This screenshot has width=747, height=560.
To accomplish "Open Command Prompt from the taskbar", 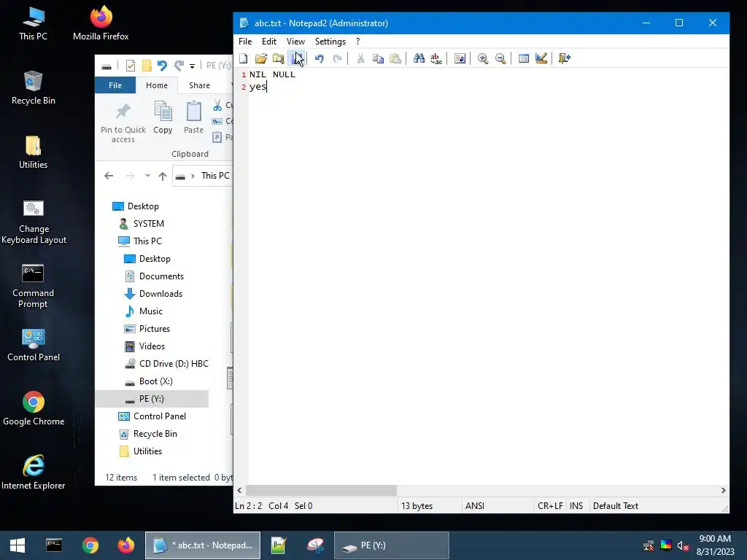I will click(54, 545).
